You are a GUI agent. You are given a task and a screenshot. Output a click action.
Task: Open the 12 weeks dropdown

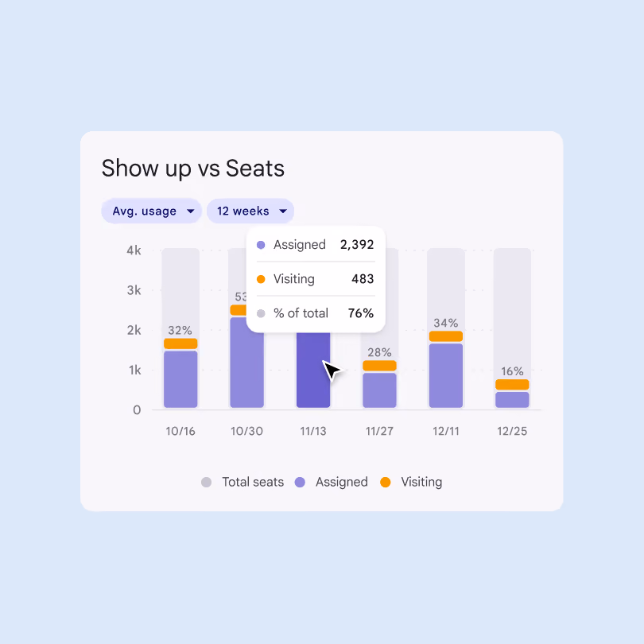250,211
